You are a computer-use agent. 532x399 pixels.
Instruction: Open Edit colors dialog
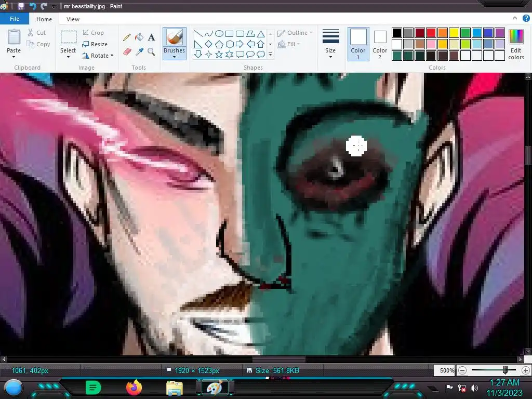click(x=516, y=44)
